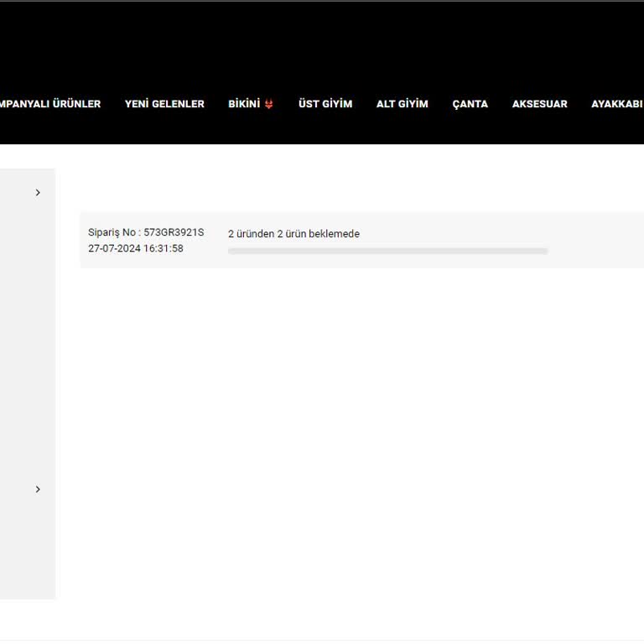Select AYAKKABI in the top navigation
The width and height of the screenshot is (644, 644).
(x=616, y=104)
